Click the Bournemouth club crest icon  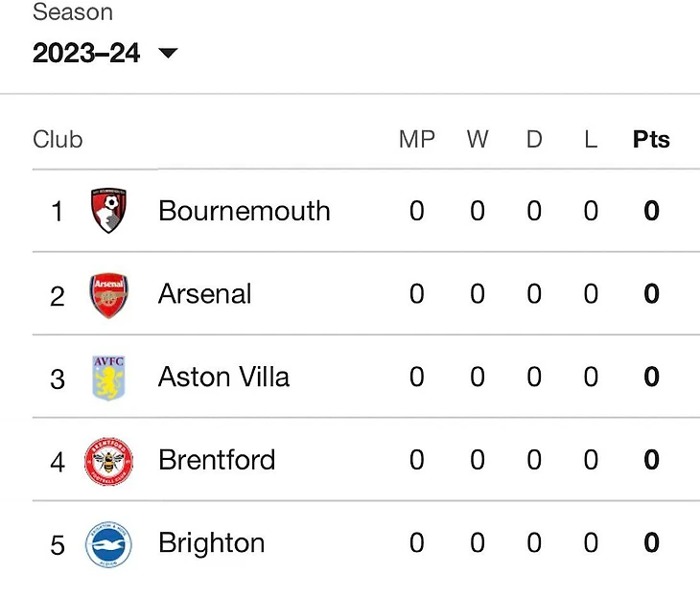pos(109,211)
